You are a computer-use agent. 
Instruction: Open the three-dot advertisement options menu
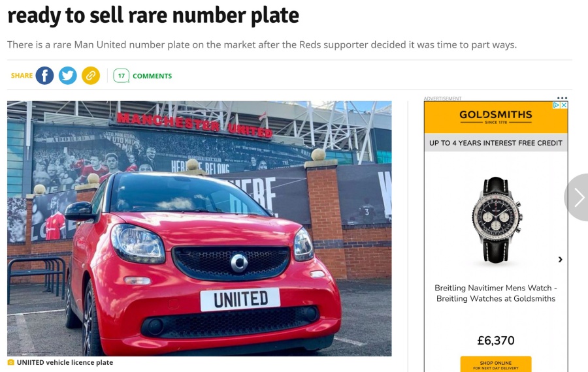pos(562,98)
